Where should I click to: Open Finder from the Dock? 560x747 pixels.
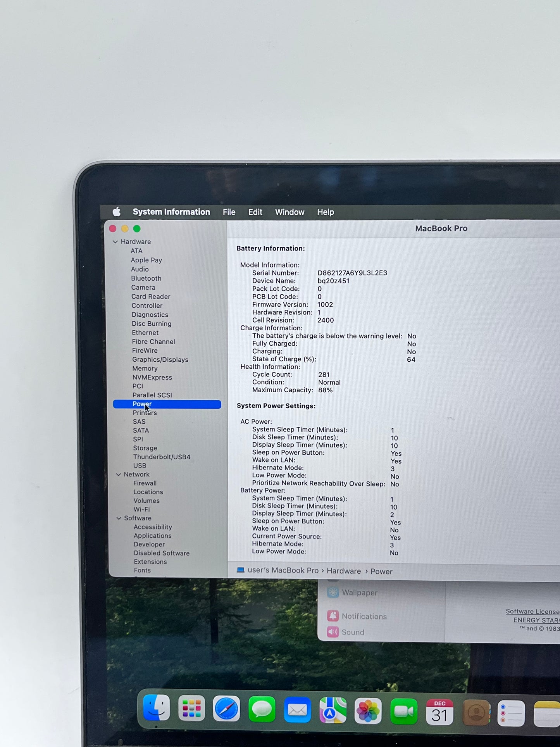[157, 707]
